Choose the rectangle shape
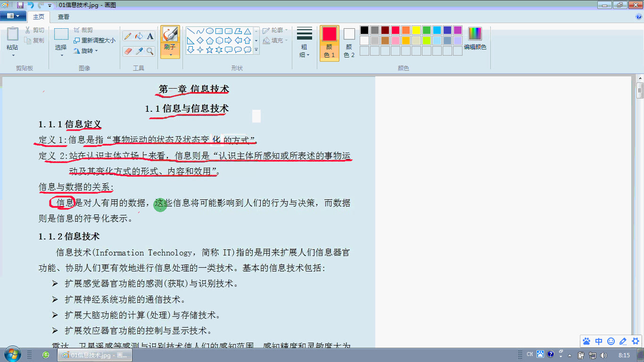This screenshot has height=362, width=644. tap(219, 31)
